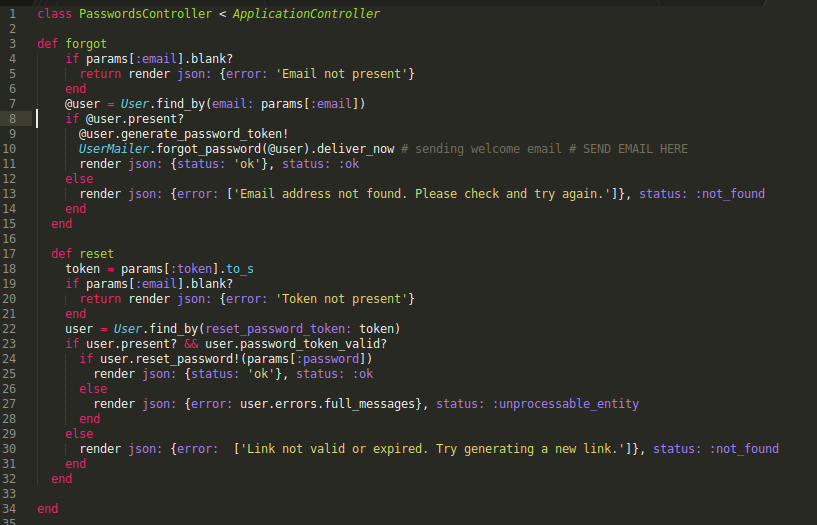
Task: Click the '&&' operator on line 23
Action: click(191, 344)
